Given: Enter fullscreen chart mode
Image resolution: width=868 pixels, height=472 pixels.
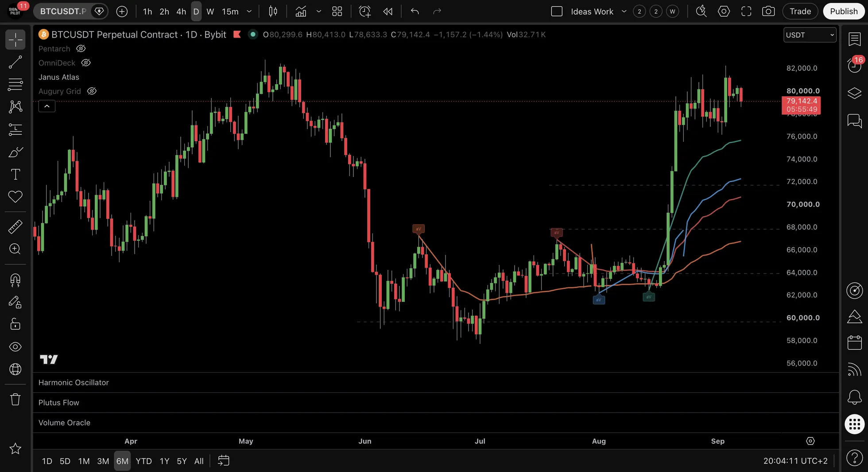Looking at the screenshot, I should pyautogui.click(x=746, y=12).
